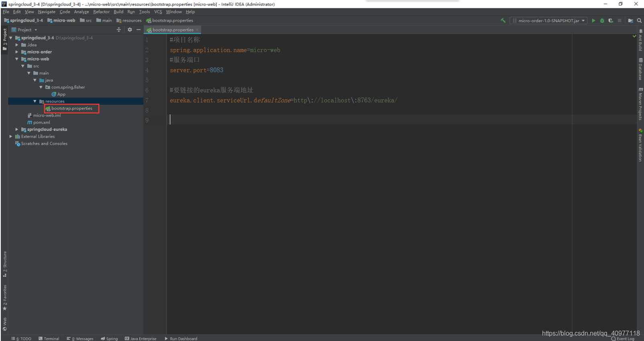Click the main breadcrumb in the navigation bar

104,20
